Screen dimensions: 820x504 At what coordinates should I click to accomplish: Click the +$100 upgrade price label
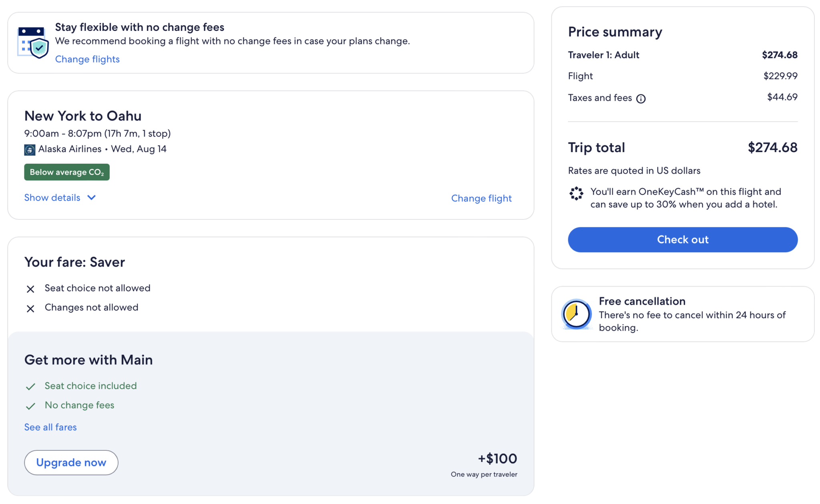pyautogui.click(x=497, y=458)
